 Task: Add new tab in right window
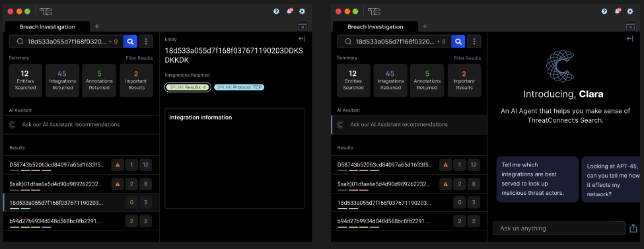[x=425, y=26]
